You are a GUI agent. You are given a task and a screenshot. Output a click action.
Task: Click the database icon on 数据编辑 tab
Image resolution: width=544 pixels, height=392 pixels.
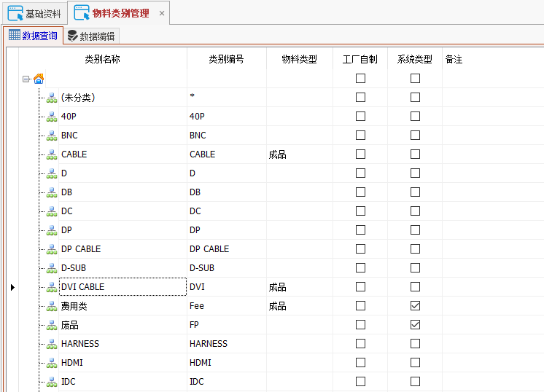point(72,36)
